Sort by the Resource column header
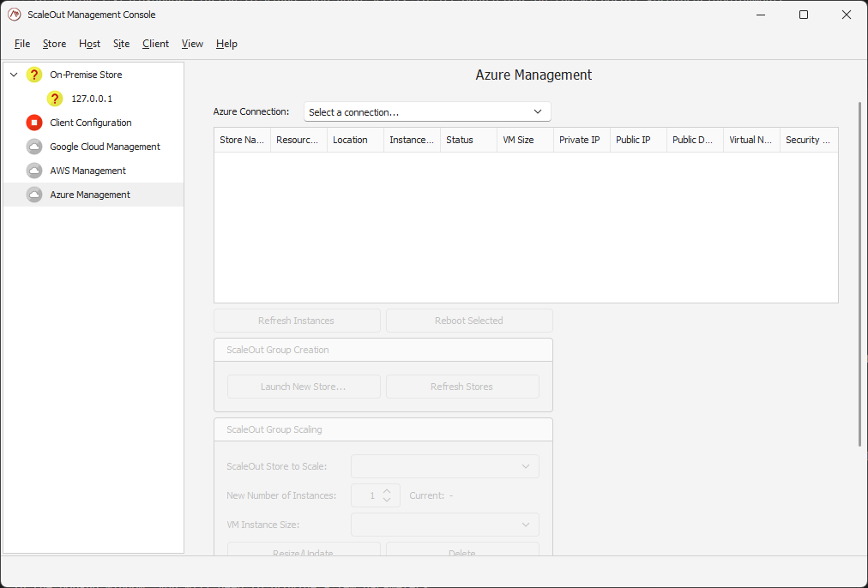 (299, 140)
